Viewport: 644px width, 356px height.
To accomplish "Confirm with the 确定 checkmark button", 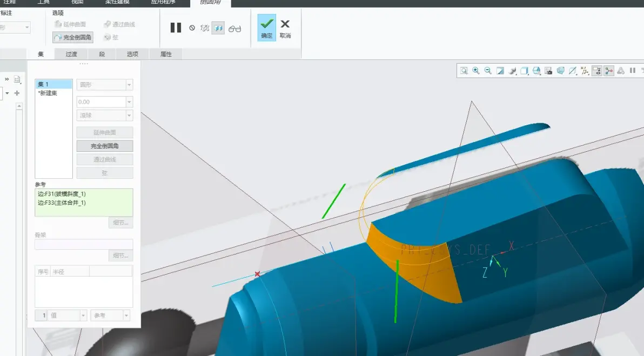I will 266,28.
